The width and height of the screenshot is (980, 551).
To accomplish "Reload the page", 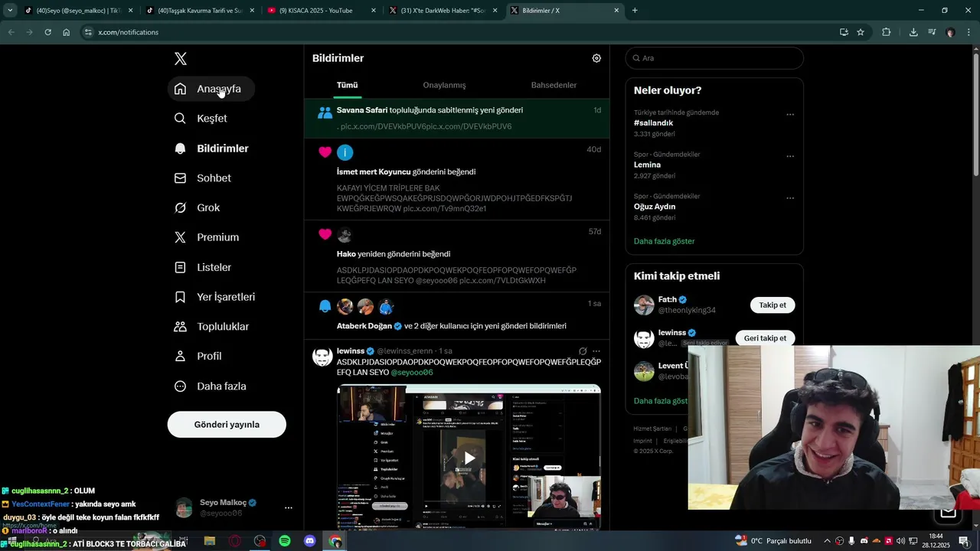I will click(47, 32).
